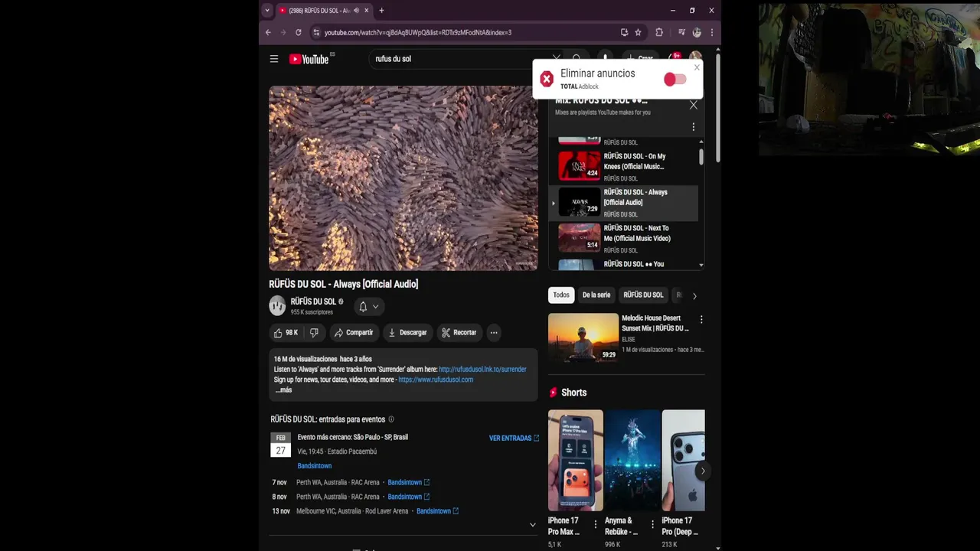Viewport: 980px width, 551px height.
Task: Show more filter chips with right chevron
Action: tap(694, 295)
